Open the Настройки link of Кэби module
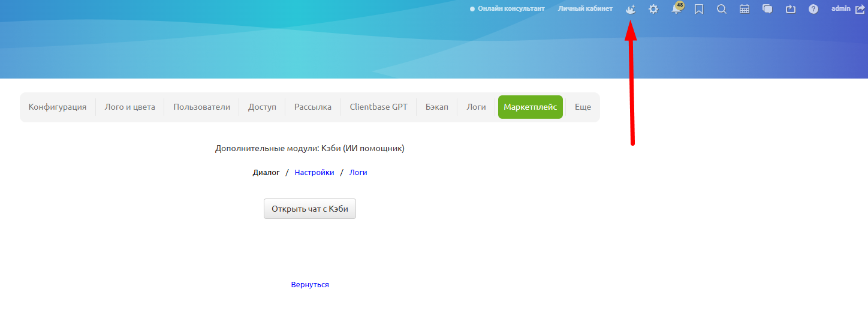The width and height of the screenshot is (868, 331). [x=315, y=172]
